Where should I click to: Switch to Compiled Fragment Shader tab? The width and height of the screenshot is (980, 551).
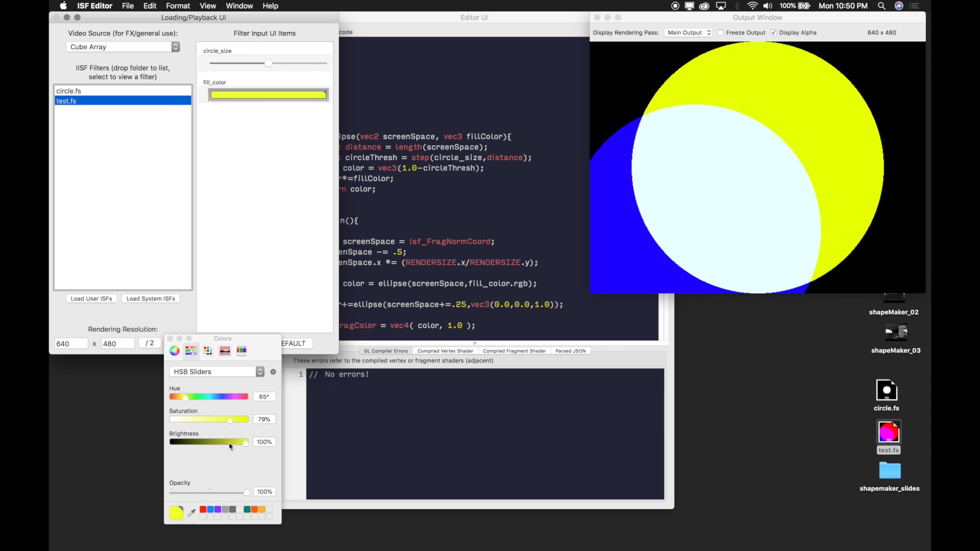(x=514, y=351)
